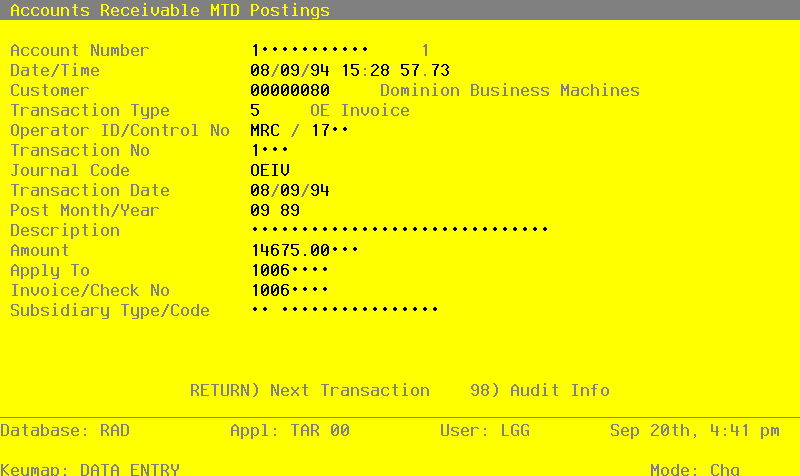Click Dominion Business Machines customer name

click(x=510, y=90)
